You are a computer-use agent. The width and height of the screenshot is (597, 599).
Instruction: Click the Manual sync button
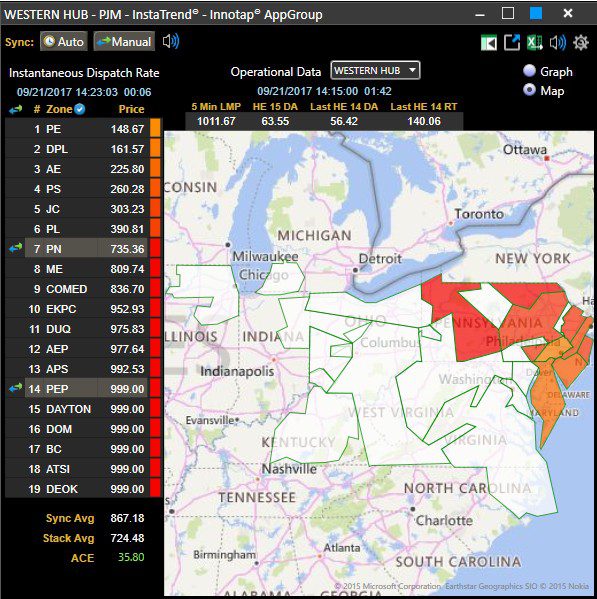(x=124, y=41)
